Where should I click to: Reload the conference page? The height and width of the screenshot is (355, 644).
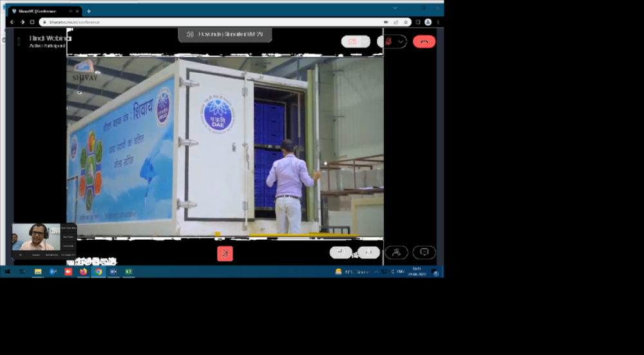pyautogui.click(x=32, y=22)
